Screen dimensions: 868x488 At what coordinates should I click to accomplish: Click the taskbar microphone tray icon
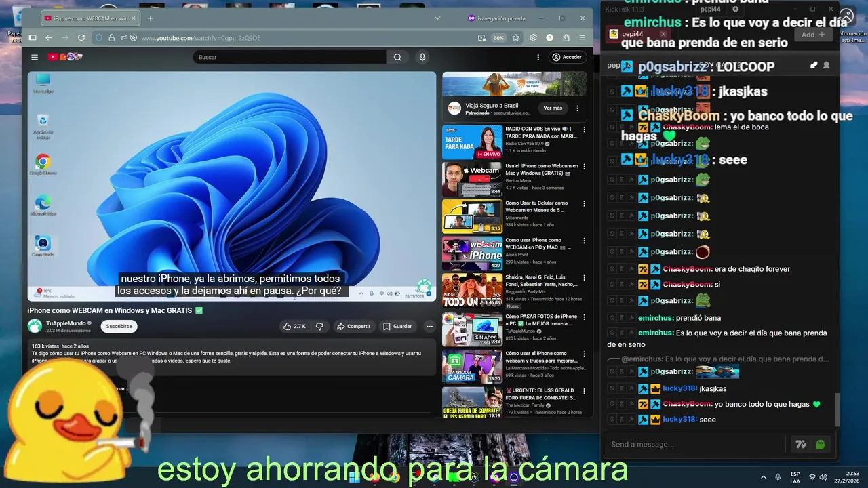[778, 477]
